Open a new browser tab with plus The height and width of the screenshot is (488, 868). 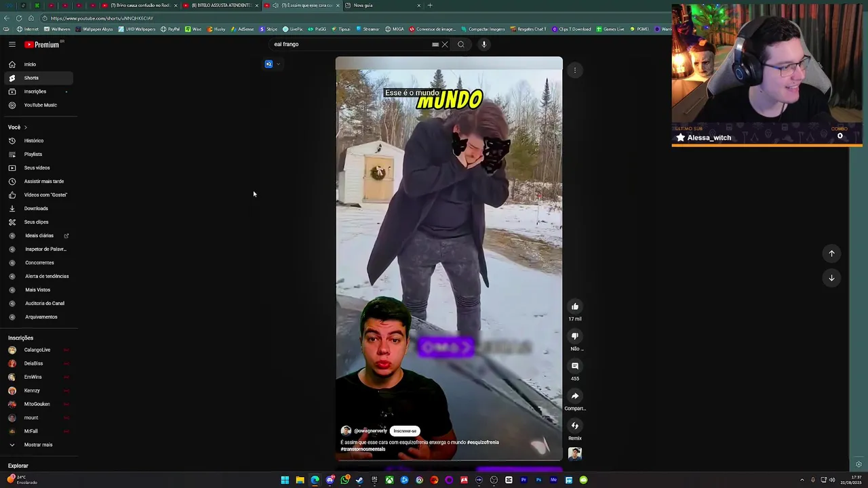(x=430, y=5)
